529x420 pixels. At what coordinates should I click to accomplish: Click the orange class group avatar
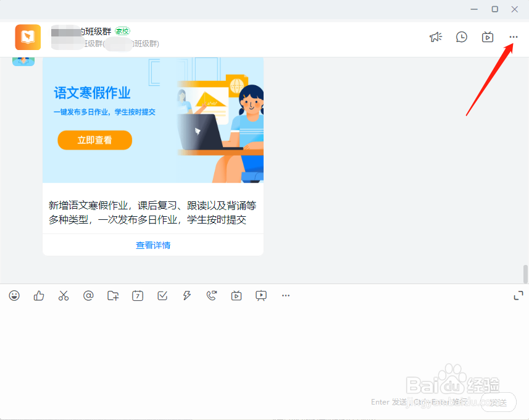[28, 37]
